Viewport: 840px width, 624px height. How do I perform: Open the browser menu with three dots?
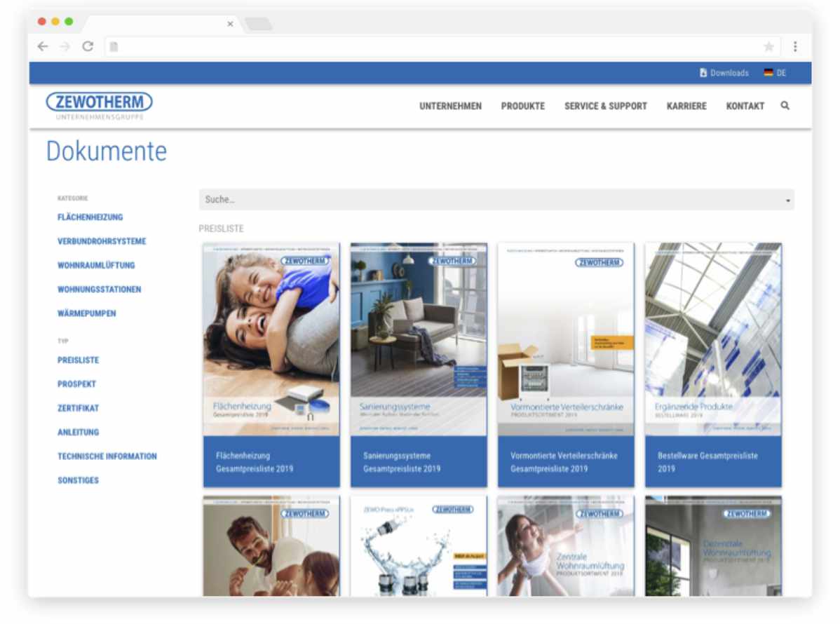point(795,45)
